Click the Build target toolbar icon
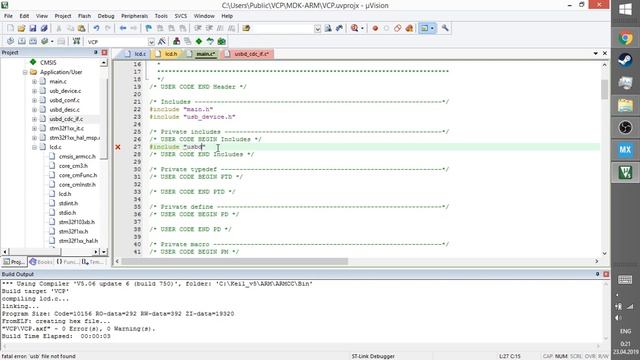640x360 pixels. [x=22, y=41]
